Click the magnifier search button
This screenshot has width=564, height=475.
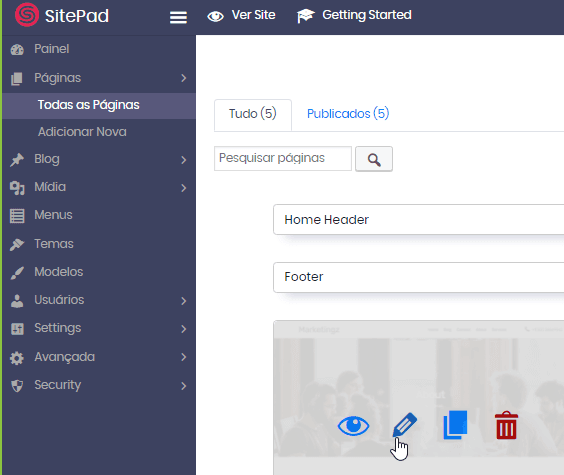coord(374,159)
